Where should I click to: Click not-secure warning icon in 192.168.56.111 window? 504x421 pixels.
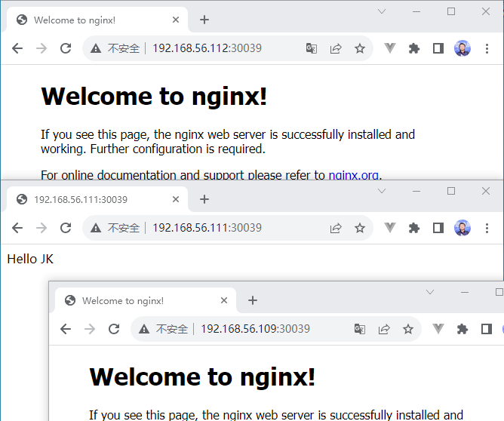(x=96, y=228)
